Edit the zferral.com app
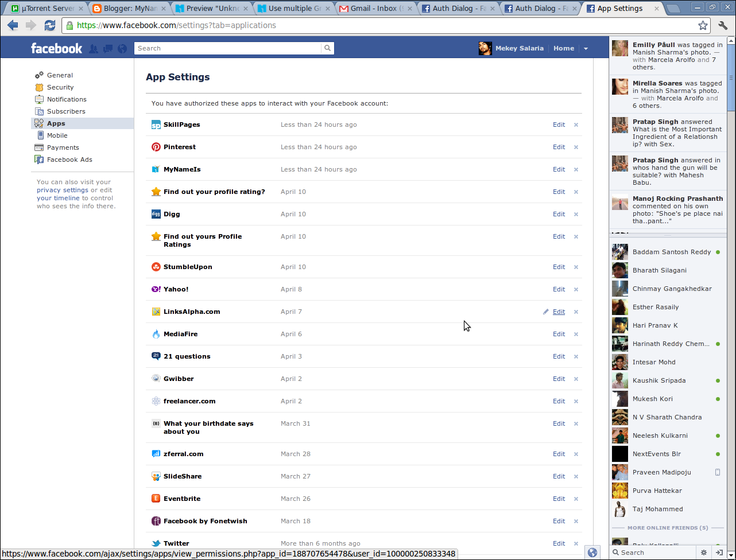736x560 pixels. tap(559, 454)
